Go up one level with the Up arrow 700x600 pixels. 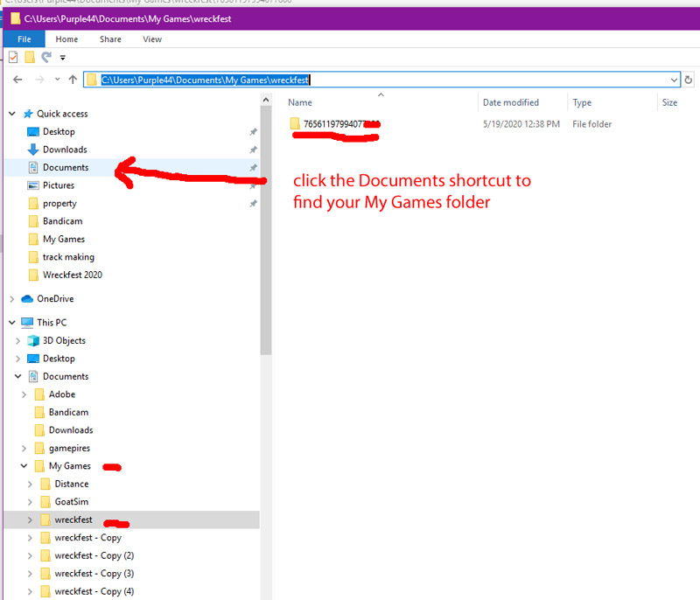point(73,80)
